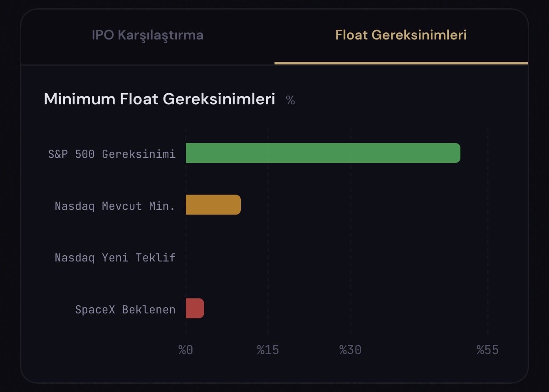Select the SpaceX Beklenen row label
Viewport: 549px width, 392px height.
click(125, 310)
